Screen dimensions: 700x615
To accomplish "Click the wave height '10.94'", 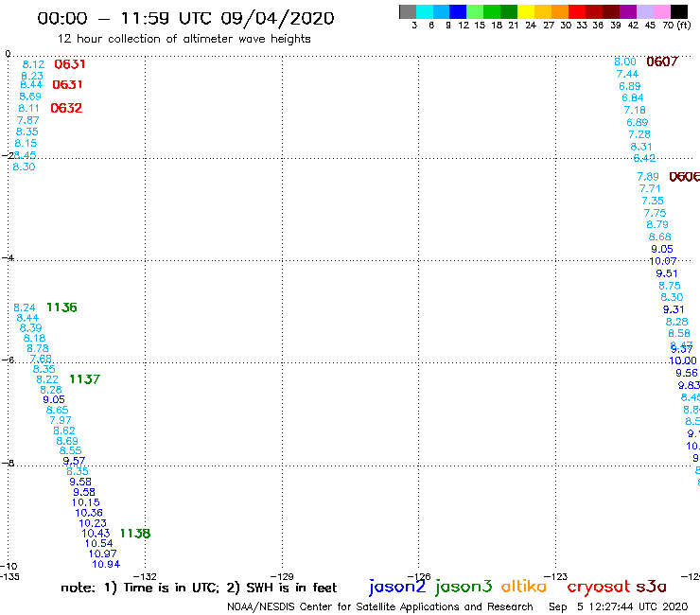I will point(106,564).
